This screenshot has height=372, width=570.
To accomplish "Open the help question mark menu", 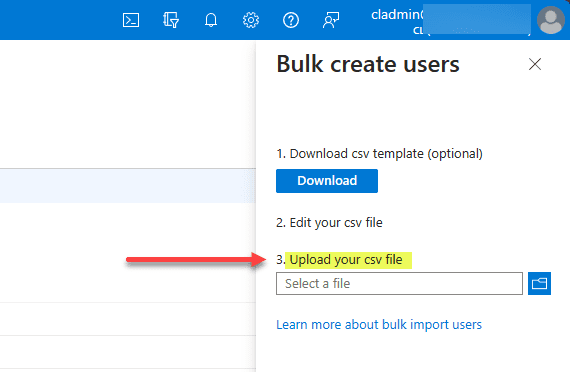I will 291,20.
